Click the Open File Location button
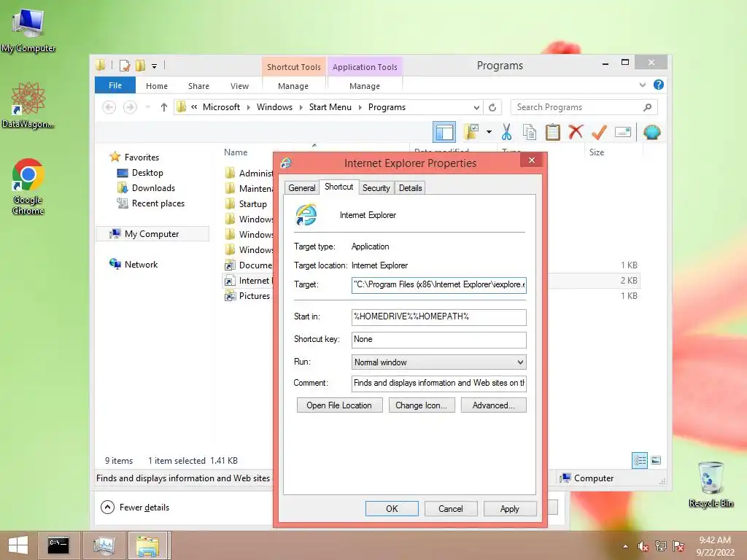 (x=339, y=405)
